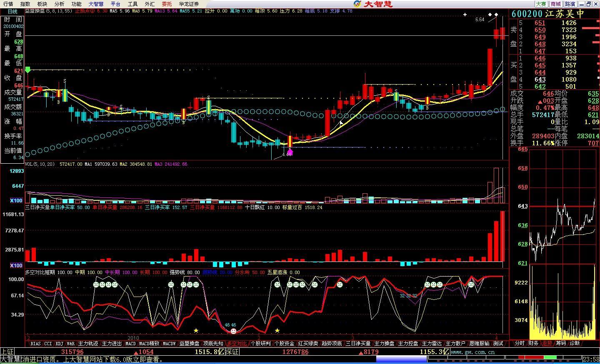Open the 委托 trading menu

pyautogui.click(x=167, y=4)
